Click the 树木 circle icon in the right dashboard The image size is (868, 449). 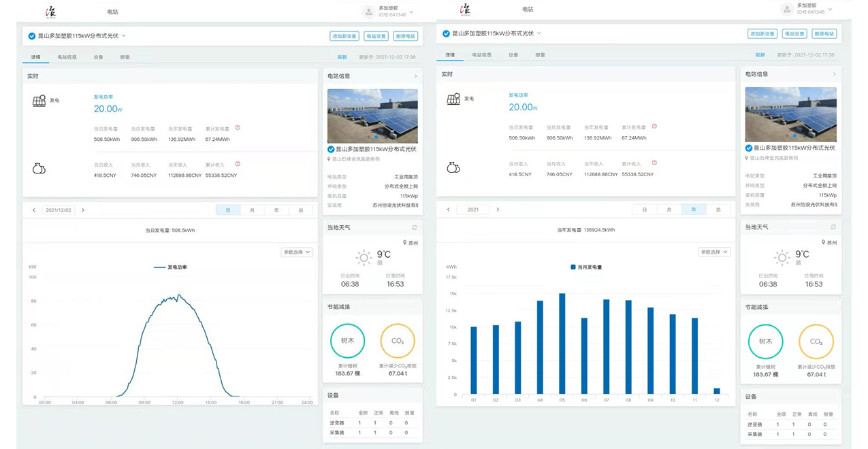pos(765,342)
